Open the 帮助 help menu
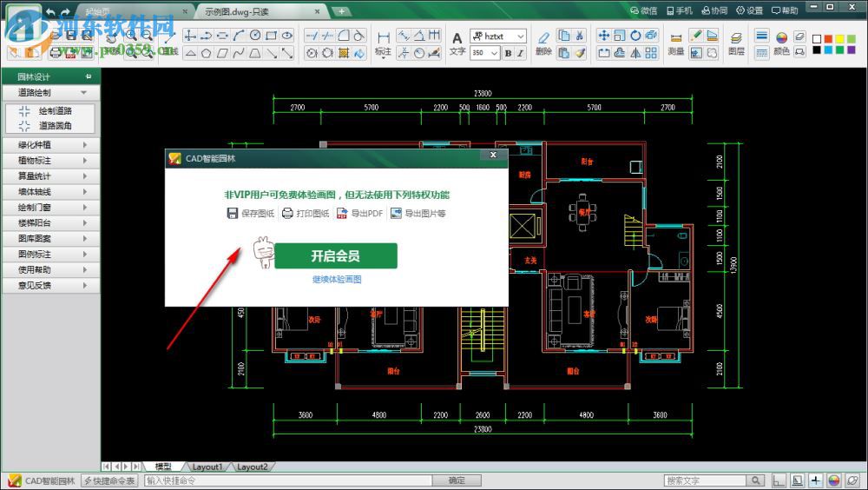This screenshot has height=490, width=868. pos(785,10)
